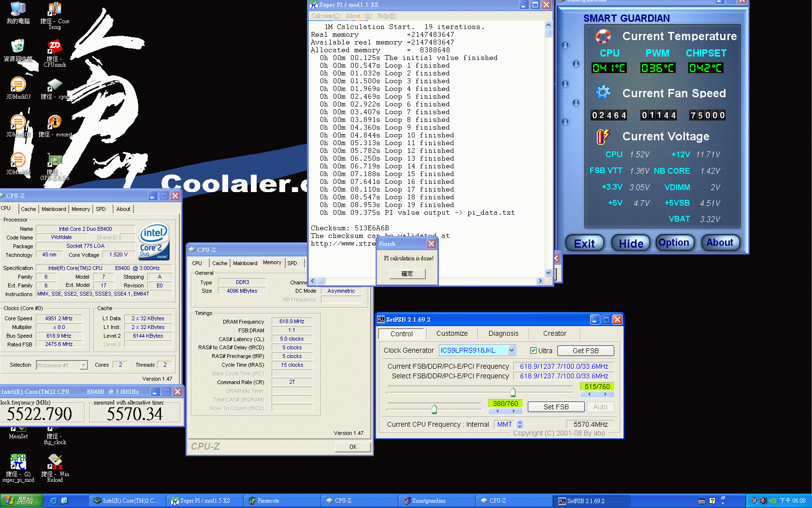Viewport: 812px width, 508px height.
Task: Click the Smart Guardian fan speed icon
Action: tap(603, 92)
